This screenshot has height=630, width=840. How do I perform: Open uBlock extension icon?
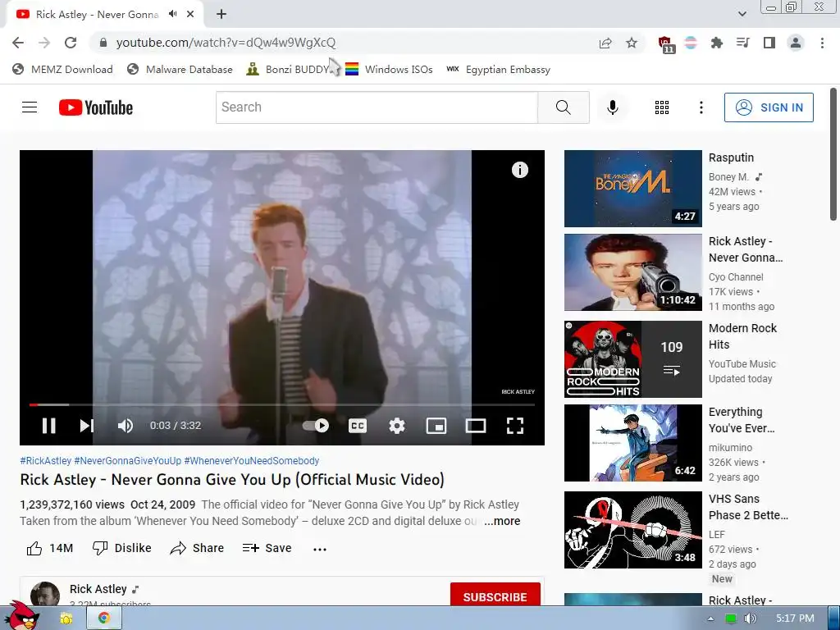[x=666, y=44]
